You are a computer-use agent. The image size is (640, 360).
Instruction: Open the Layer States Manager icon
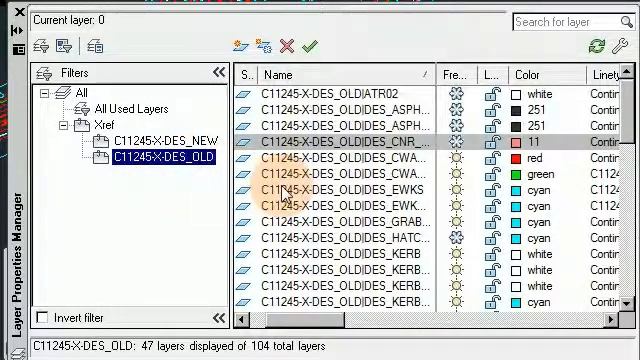[x=95, y=46]
